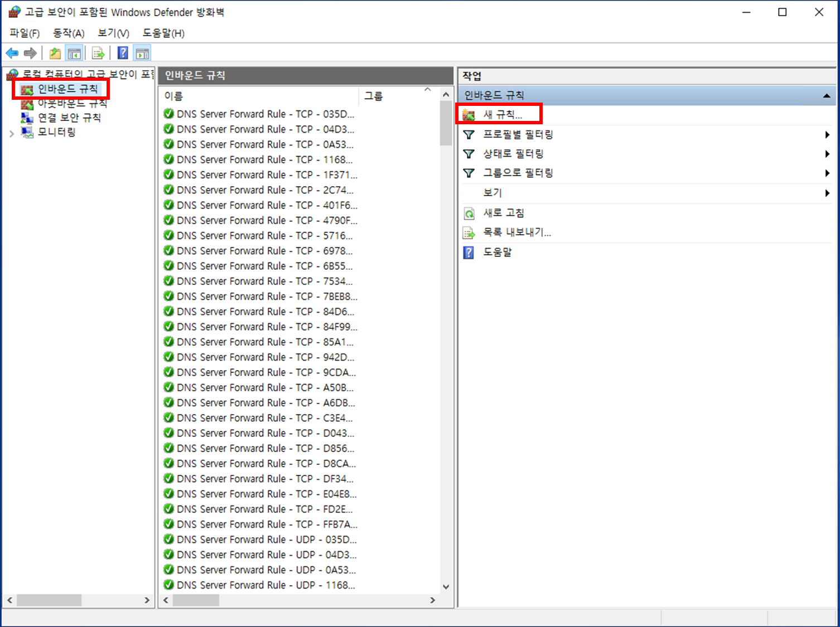The width and height of the screenshot is (840, 627).
Task: Click the sort chevron above 그룹 column
Action: (428, 89)
